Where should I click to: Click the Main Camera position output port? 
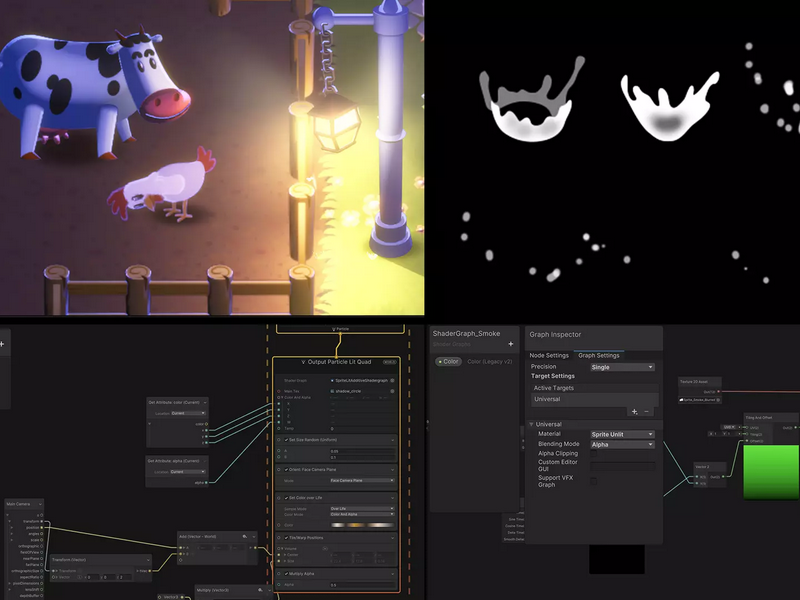[41, 528]
